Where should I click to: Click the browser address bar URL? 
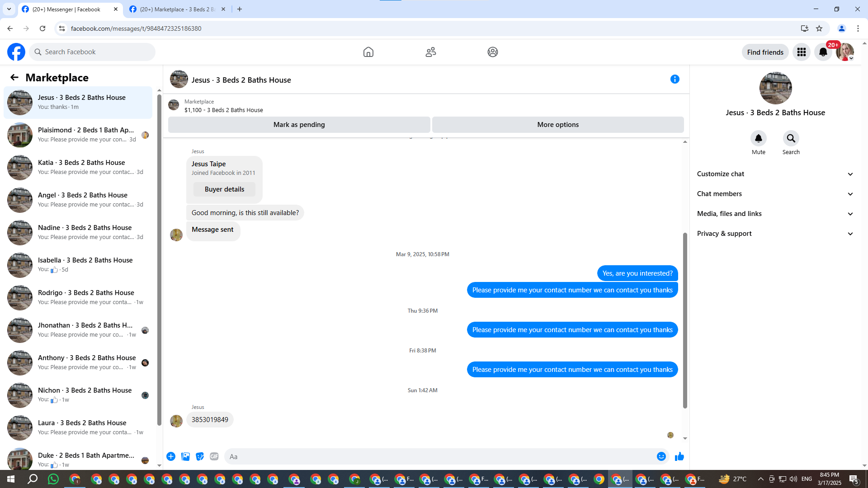click(136, 28)
